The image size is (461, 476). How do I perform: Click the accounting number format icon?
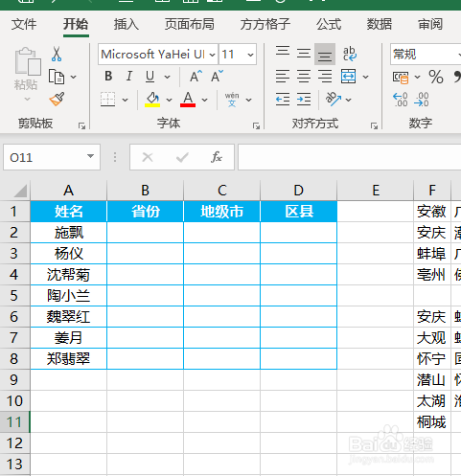click(401, 78)
